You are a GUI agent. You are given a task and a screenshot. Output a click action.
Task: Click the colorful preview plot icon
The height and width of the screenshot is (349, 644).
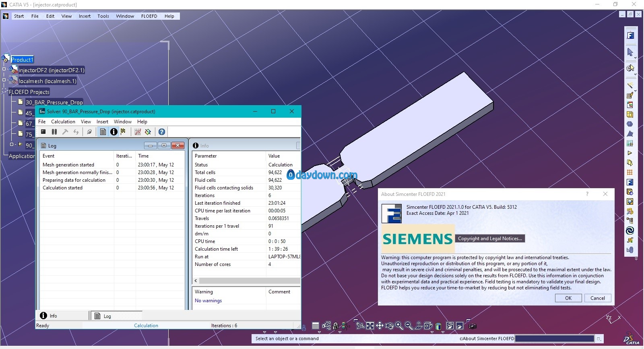pos(148,132)
